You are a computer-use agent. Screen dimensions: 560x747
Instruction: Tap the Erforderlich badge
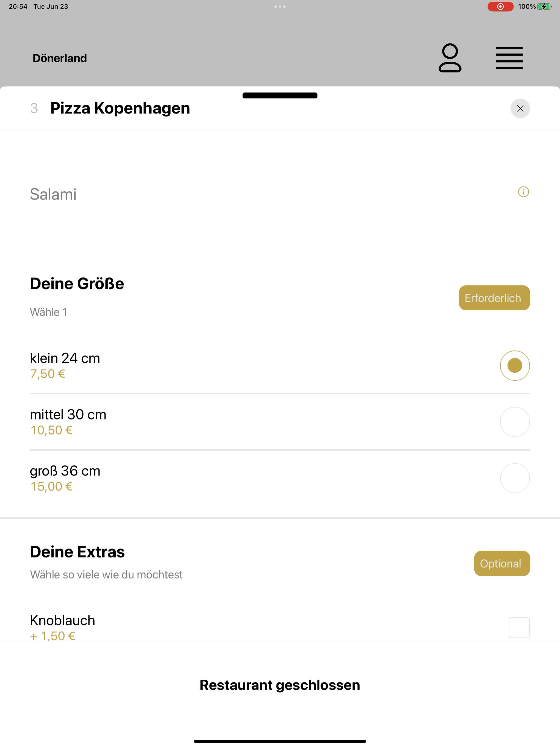pyautogui.click(x=494, y=298)
